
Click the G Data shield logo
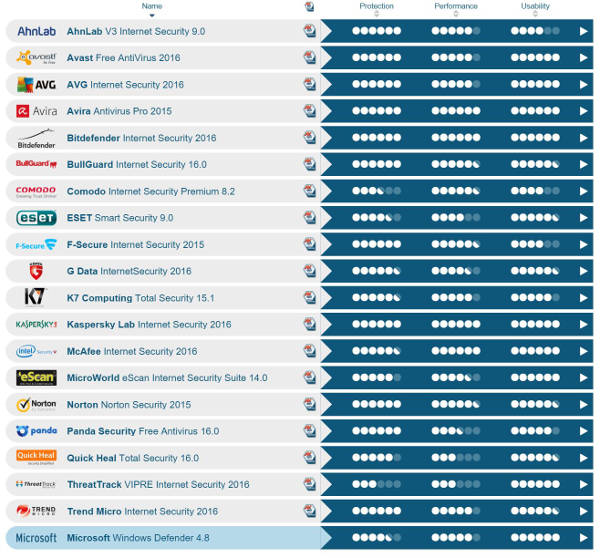coord(36,271)
